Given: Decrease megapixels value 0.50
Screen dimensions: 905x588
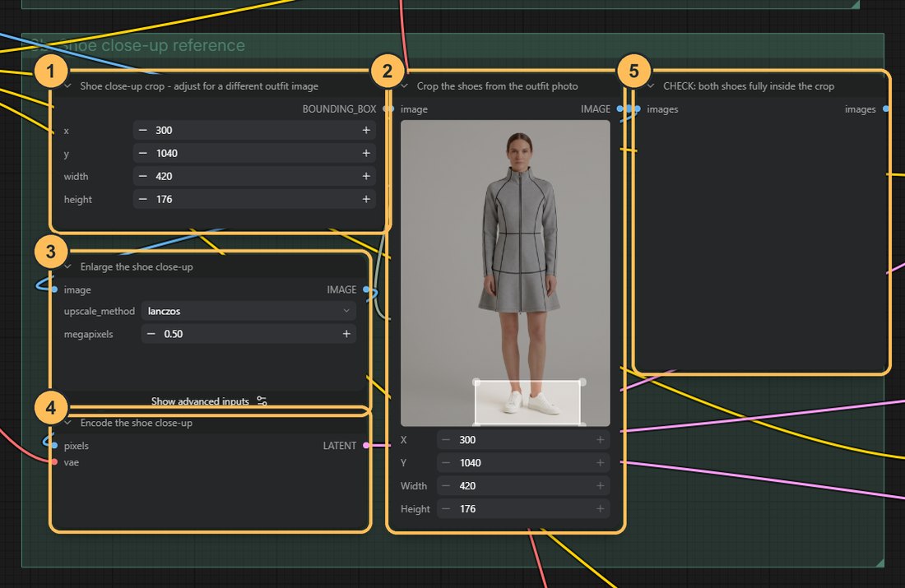Looking at the screenshot, I should point(151,334).
